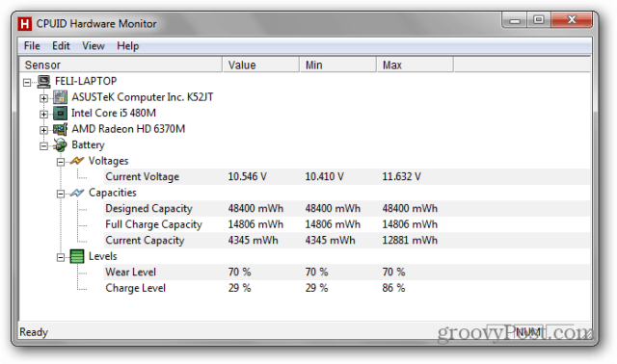Screen dimensions: 617x364
Task: Select the AMD Radeon HD 6370M label
Action: (128, 129)
